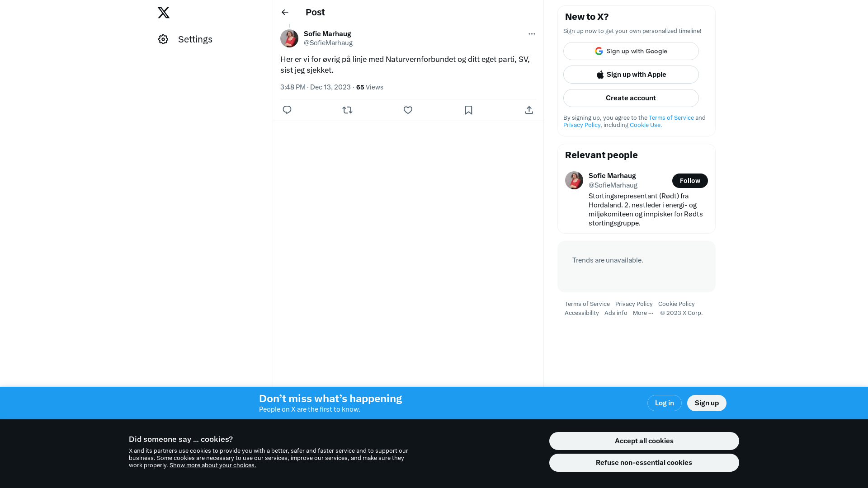Repost Sofie Marhaug's post
This screenshot has width=868, height=488.
tap(347, 110)
